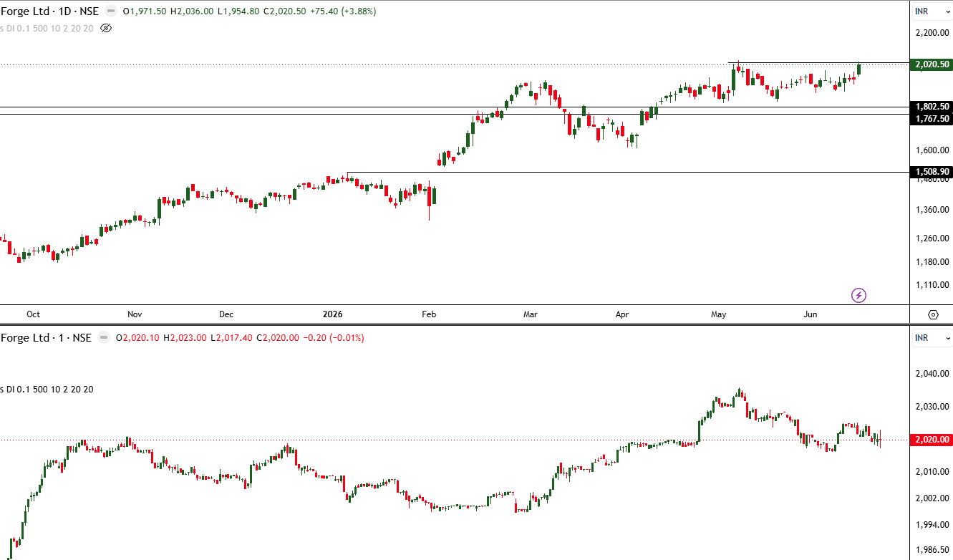Select the indicator legend on the upper chart

[47, 28]
